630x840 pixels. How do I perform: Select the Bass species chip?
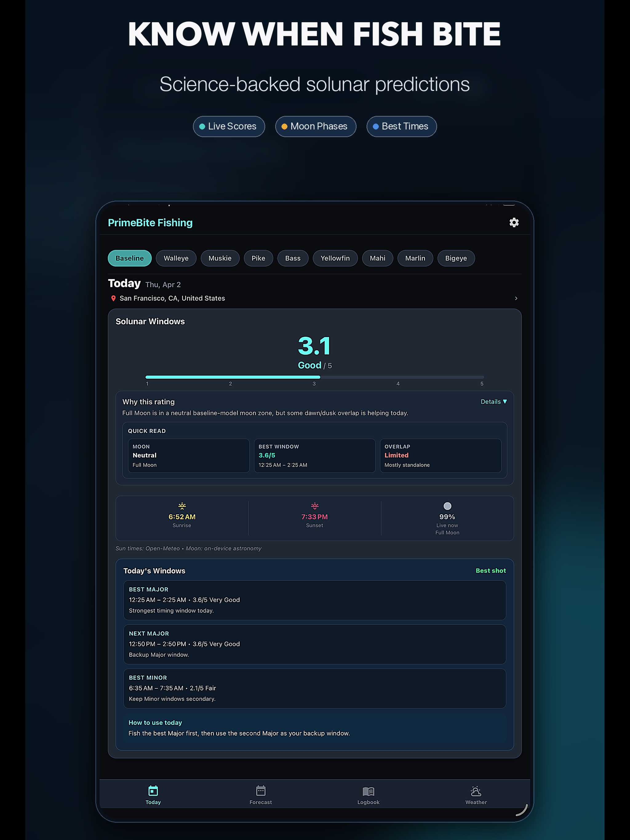pyautogui.click(x=293, y=258)
